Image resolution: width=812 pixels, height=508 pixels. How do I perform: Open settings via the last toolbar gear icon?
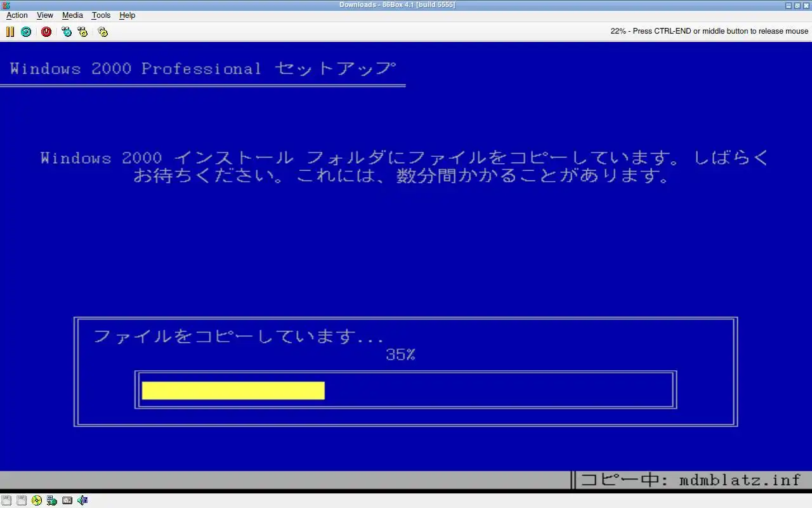[x=103, y=32]
